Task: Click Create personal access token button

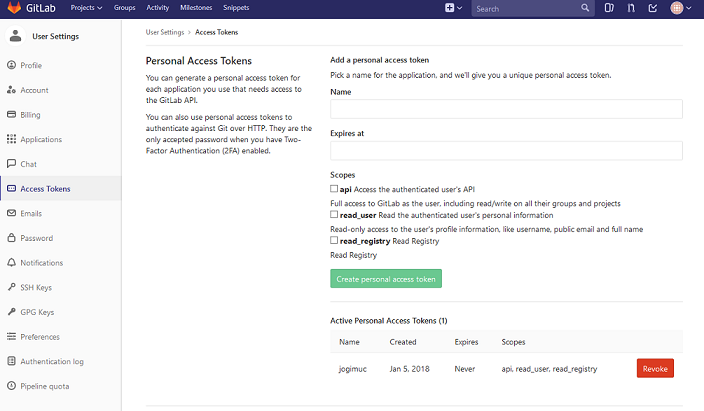Action: pos(386,279)
